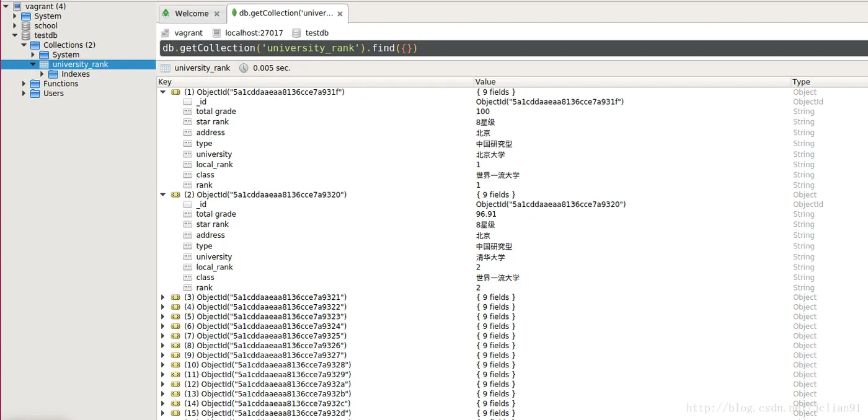This screenshot has width=868, height=420.
Task: Click the System folder icon under vagrant
Action: [x=26, y=16]
